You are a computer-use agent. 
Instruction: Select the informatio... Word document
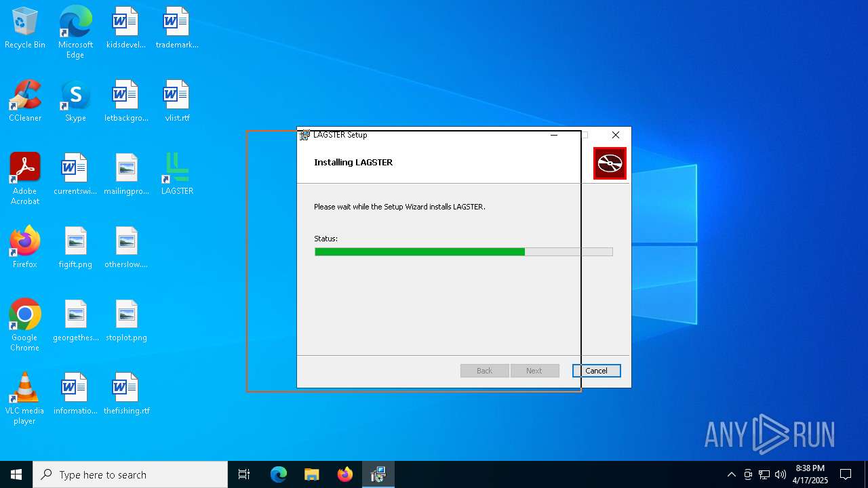click(75, 394)
